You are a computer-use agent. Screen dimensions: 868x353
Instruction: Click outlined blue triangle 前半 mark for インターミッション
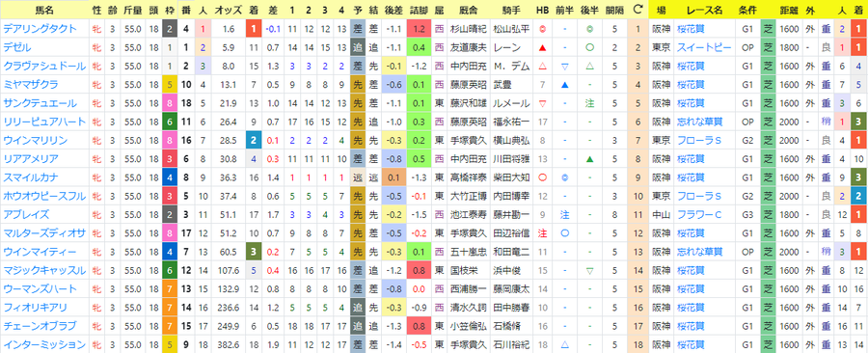pos(564,344)
